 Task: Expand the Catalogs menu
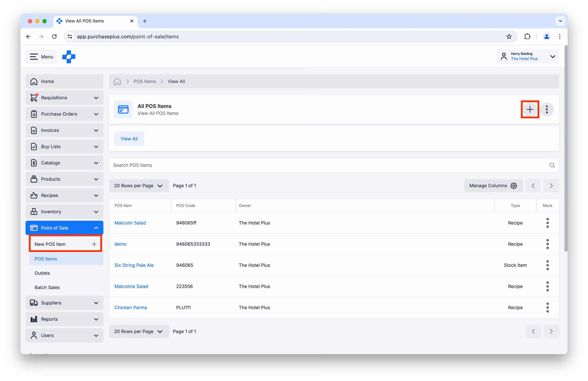point(64,163)
